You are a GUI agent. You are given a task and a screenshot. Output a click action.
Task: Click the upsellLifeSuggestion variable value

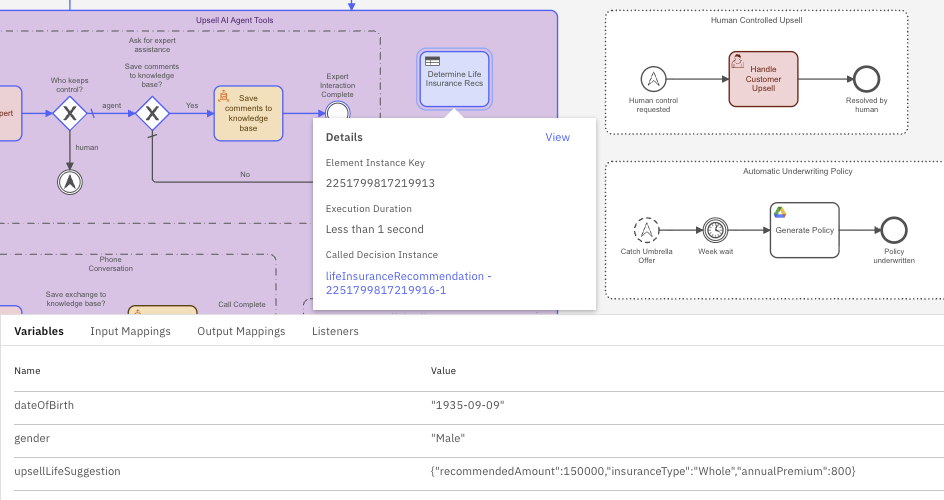642,471
